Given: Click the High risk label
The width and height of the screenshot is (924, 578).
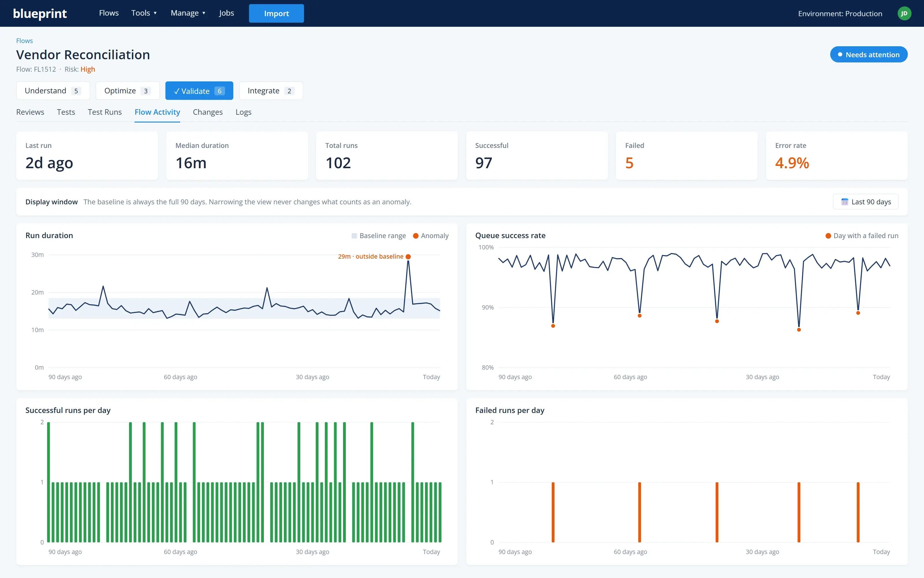Looking at the screenshot, I should click(88, 69).
